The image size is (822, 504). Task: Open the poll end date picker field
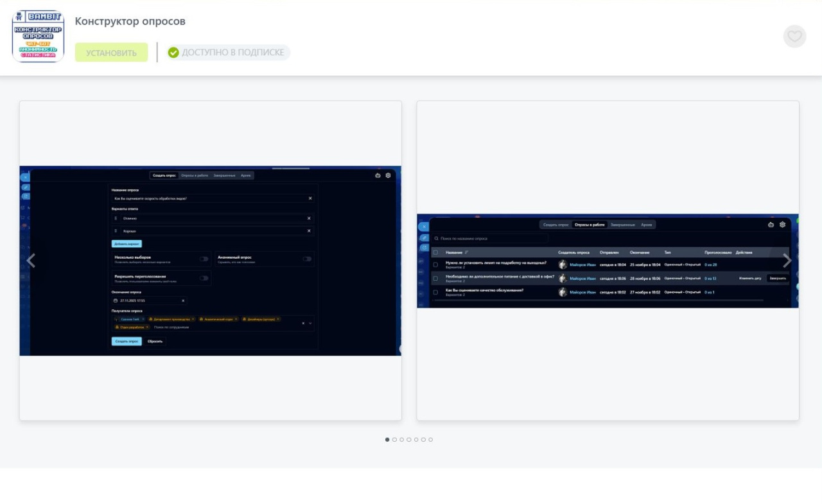(149, 300)
